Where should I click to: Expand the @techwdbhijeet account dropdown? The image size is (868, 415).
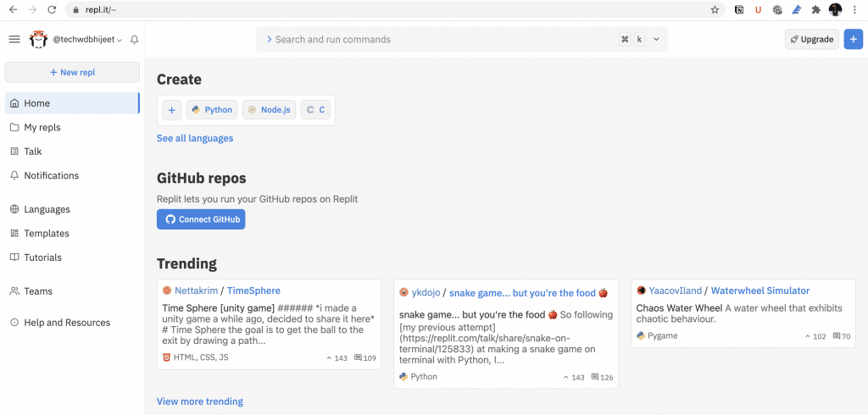coord(87,40)
